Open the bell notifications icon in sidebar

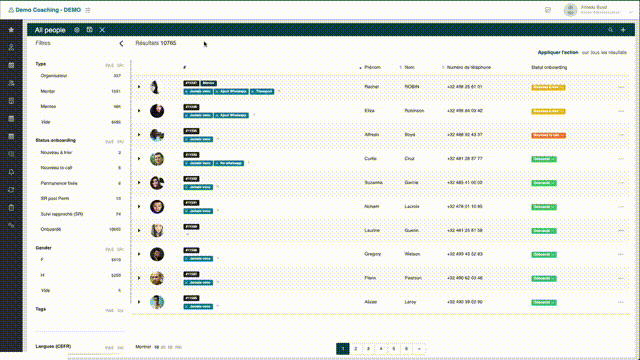coord(11,172)
